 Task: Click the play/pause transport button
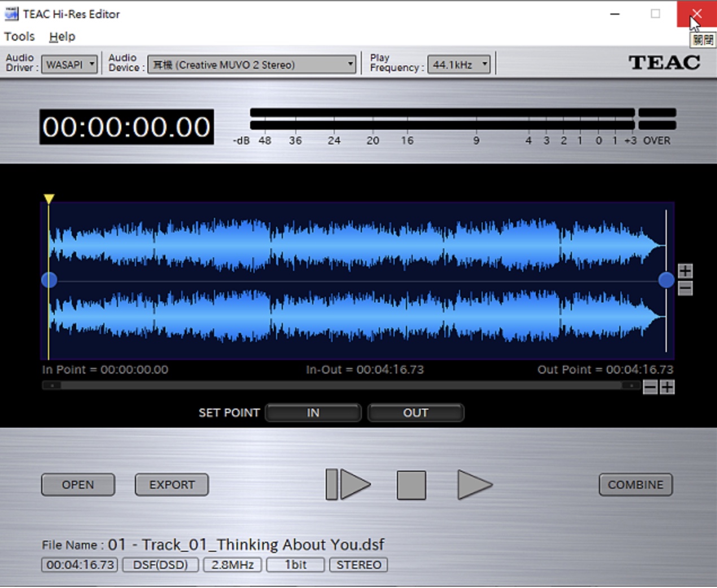pos(348,485)
